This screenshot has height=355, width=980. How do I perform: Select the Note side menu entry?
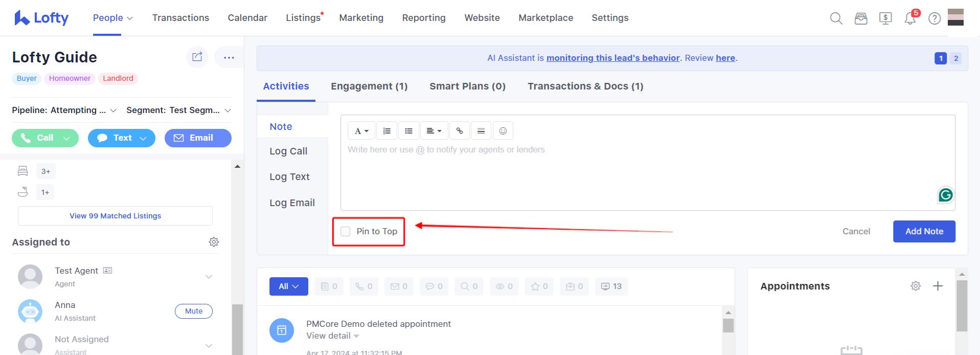(281, 126)
